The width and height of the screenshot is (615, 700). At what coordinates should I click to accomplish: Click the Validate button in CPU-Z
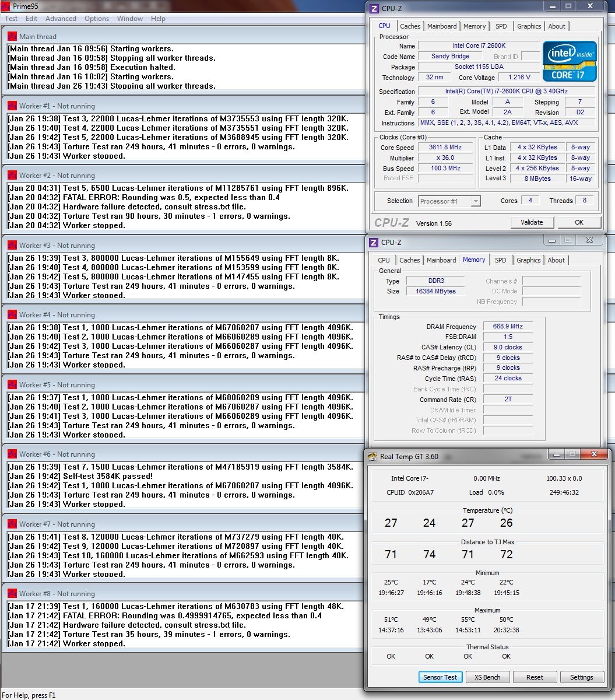(532, 222)
